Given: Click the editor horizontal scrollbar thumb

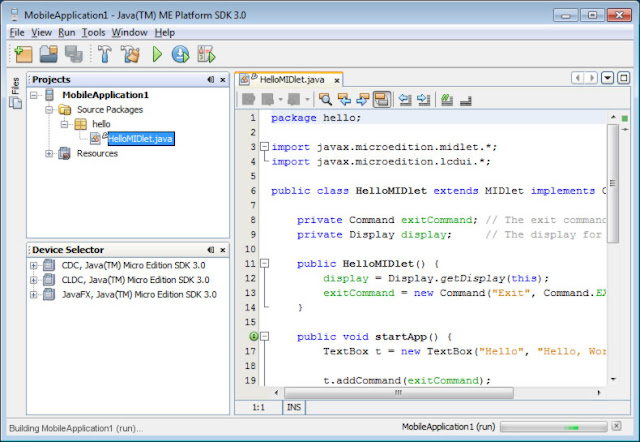Looking at the screenshot, I should click(x=399, y=393).
